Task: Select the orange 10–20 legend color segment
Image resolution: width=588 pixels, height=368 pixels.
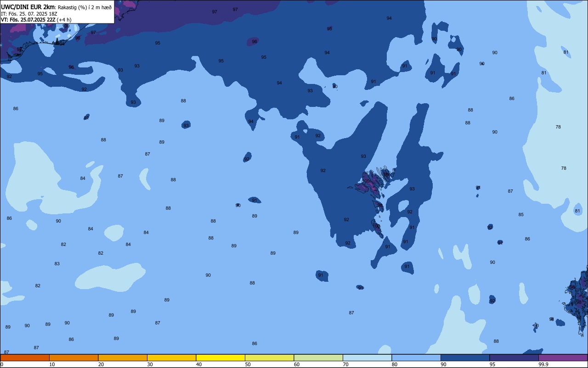Action: pos(73,357)
